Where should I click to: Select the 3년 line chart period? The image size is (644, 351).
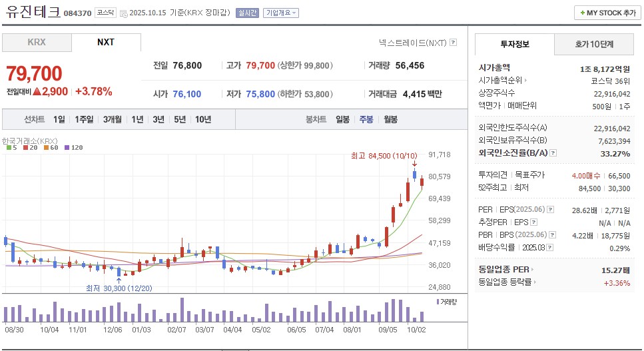(x=159, y=119)
